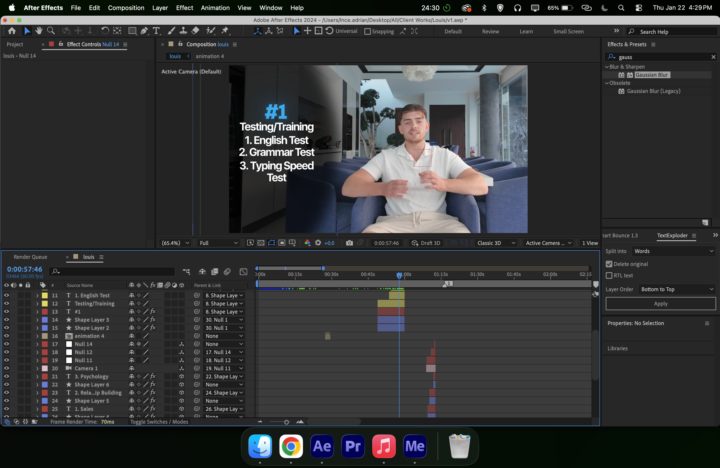The image size is (720, 468).
Task: Click the Apply button in TextExploder
Action: [660, 303]
